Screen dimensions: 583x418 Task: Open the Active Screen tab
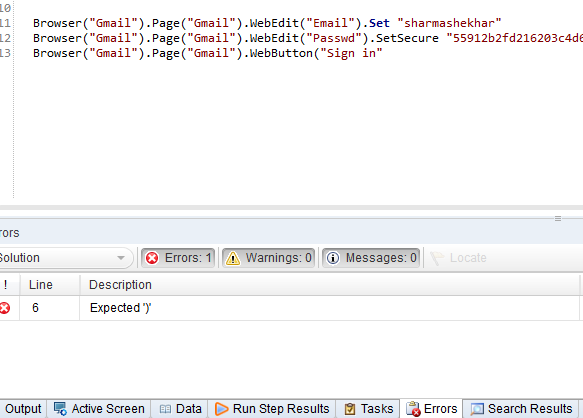coord(99,409)
